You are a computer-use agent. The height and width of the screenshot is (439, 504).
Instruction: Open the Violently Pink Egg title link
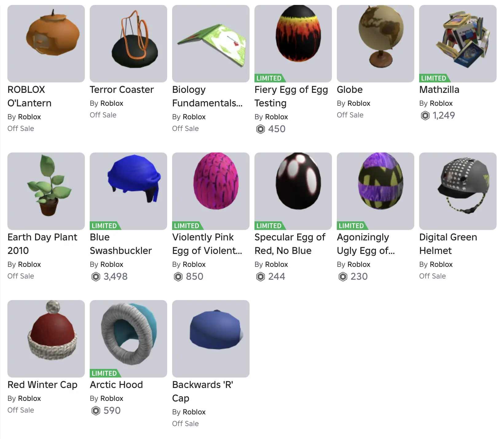pyautogui.click(x=207, y=244)
